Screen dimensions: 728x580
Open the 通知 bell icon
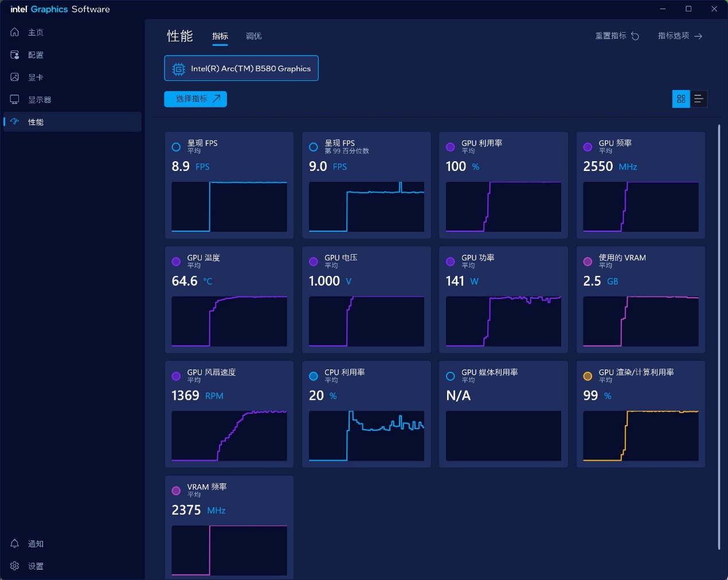click(x=15, y=543)
